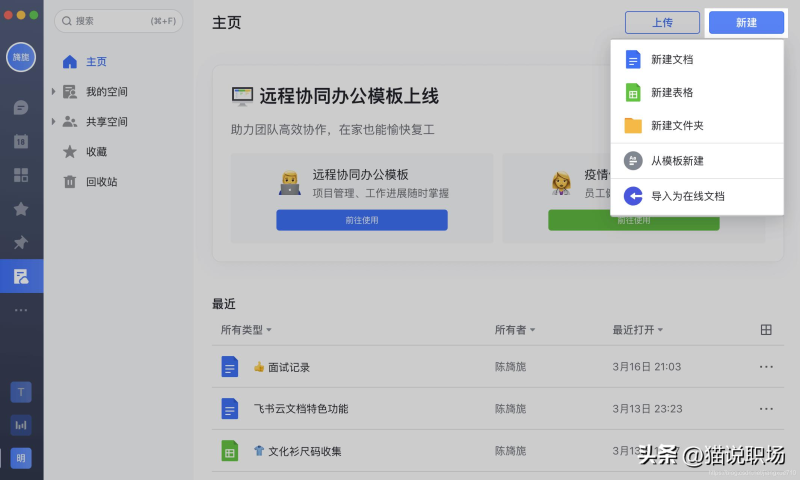Viewport: 800px width, 480px height.
Task: Select 新建表格 from the menu
Action: click(672, 93)
